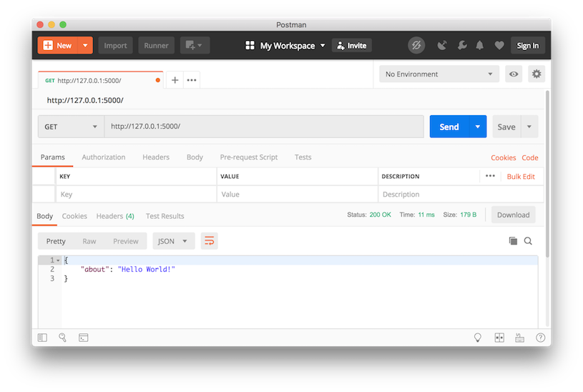Open the Postman console icon
Screen dimensions: 583x392
click(x=83, y=338)
